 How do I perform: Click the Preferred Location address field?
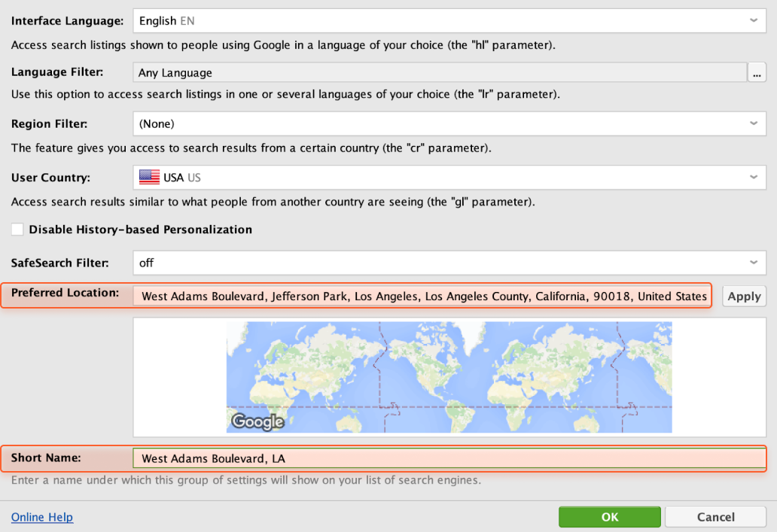click(423, 296)
